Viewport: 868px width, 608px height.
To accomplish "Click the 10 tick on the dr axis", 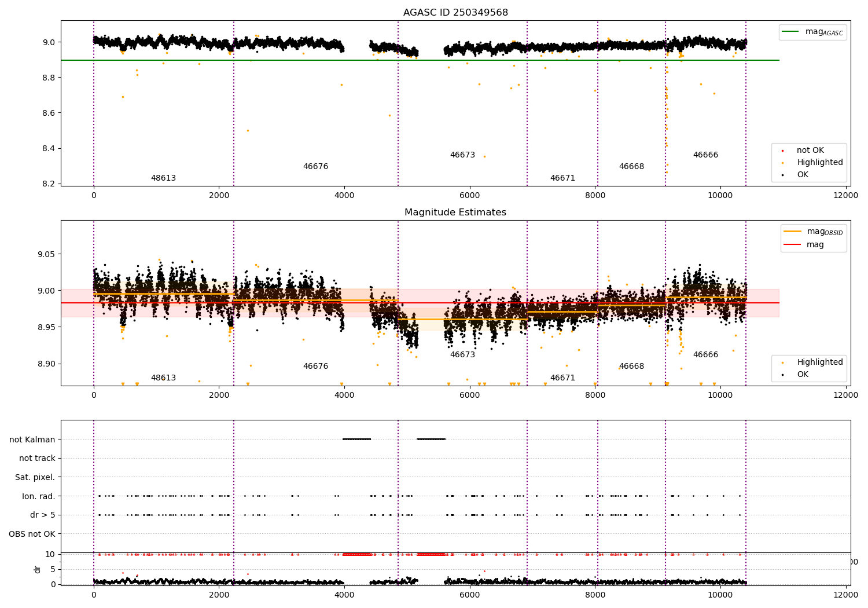I will point(51,555).
